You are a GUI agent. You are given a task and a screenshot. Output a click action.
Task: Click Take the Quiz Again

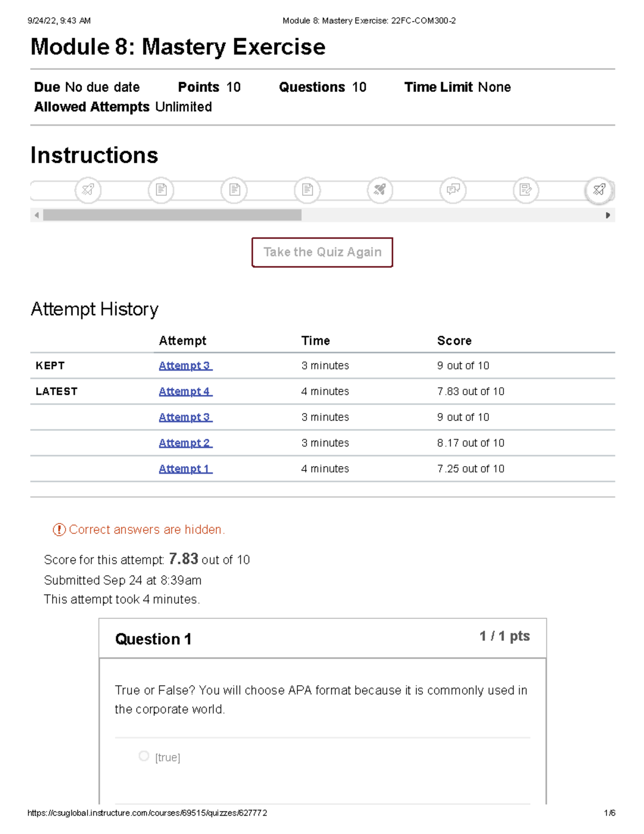pyautogui.click(x=322, y=252)
